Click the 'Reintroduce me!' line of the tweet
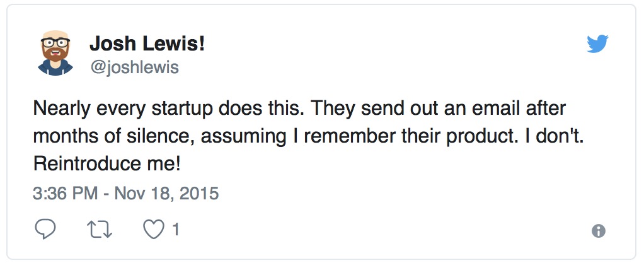Viewport: 644px width, 265px height. pos(106,164)
